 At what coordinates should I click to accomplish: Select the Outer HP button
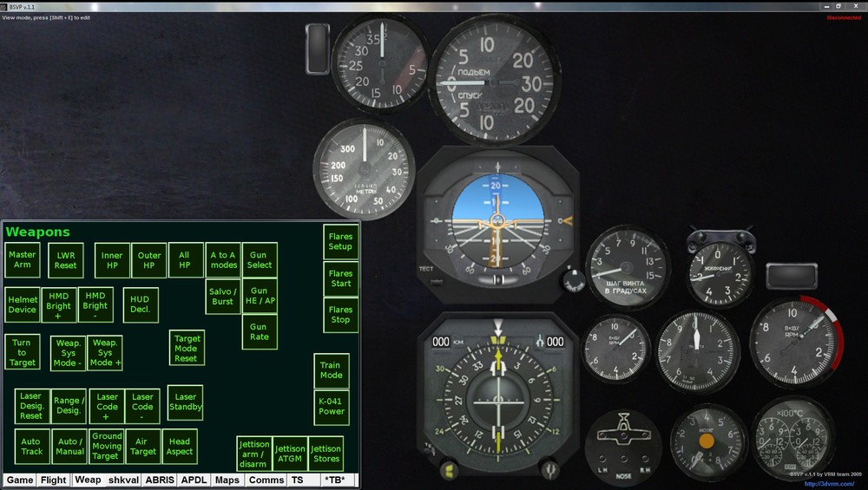click(149, 260)
